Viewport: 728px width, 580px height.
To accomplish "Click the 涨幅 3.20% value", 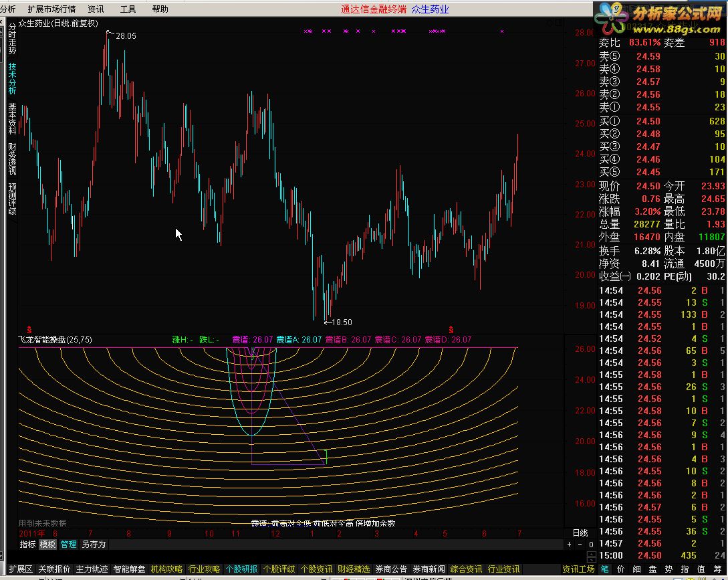I will 647,211.
